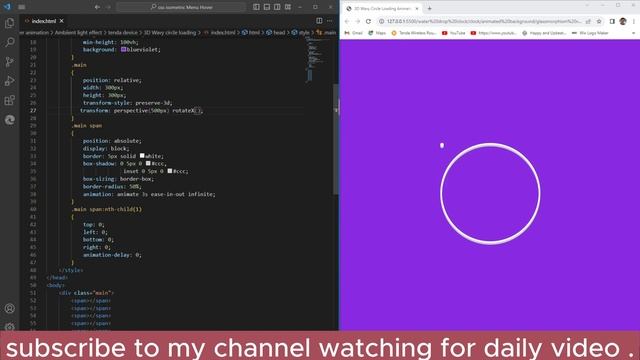
Task: Open the Manage gear in activity bar
Action: pos(9,327)
